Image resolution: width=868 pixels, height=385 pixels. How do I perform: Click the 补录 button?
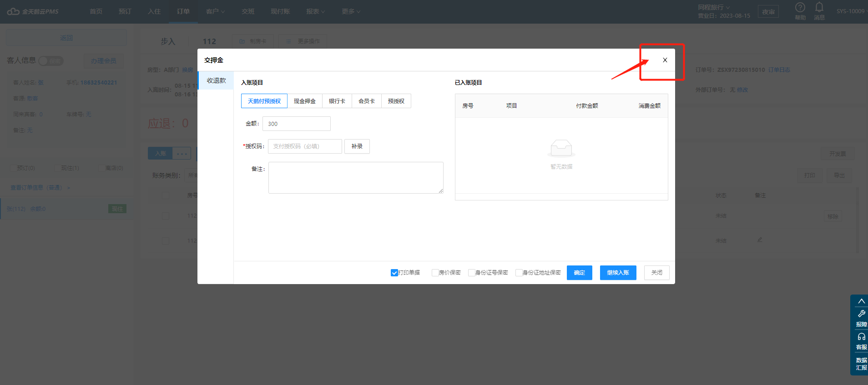coord(357,146)
